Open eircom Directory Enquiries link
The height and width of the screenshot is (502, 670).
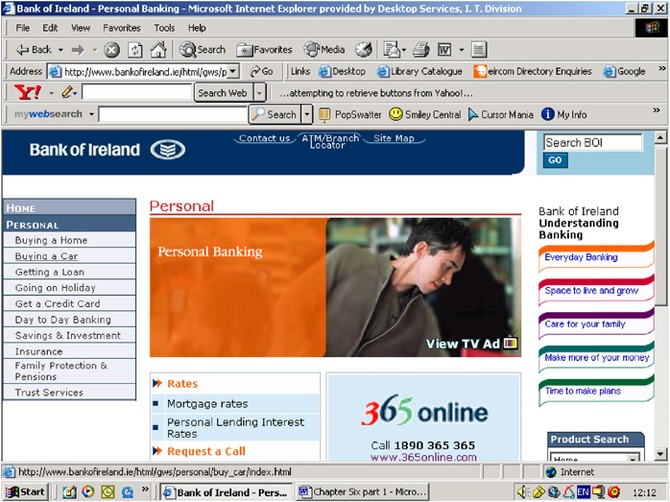[532, 71]
